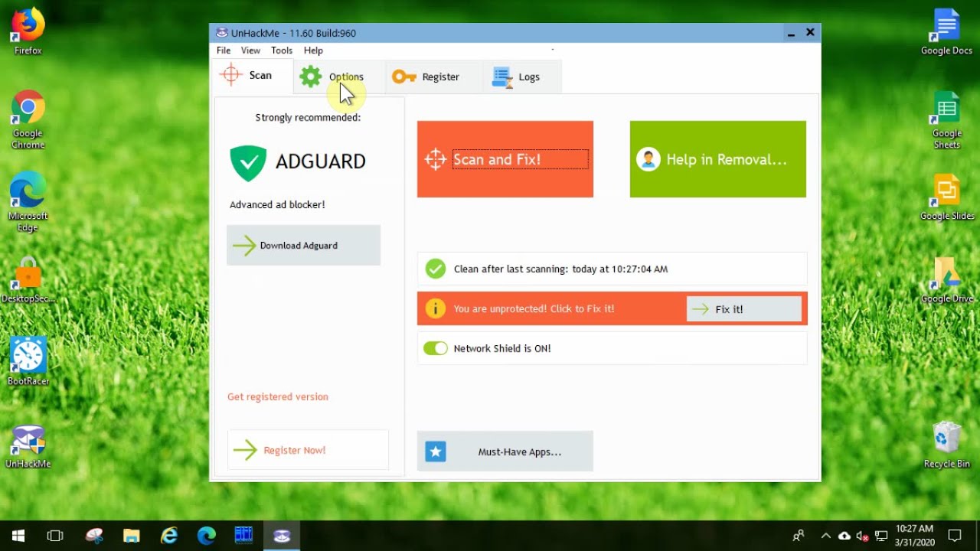Open the Register tab
Image resolution: width=980 pixels, height=551 pixels.
tap(433, 77)
